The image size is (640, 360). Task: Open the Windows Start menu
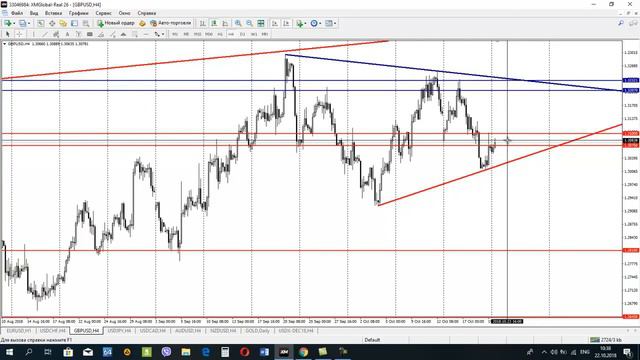pos(9,352)
